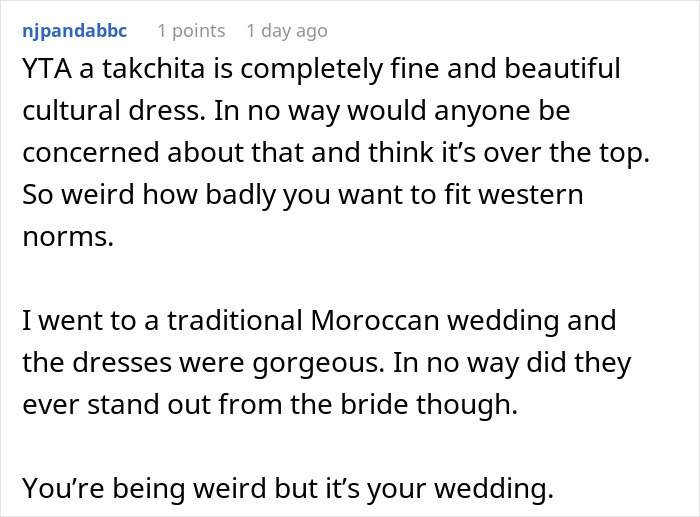
Task: Click the word "YTA" in the comment
Action: click(x=45, y=70)
